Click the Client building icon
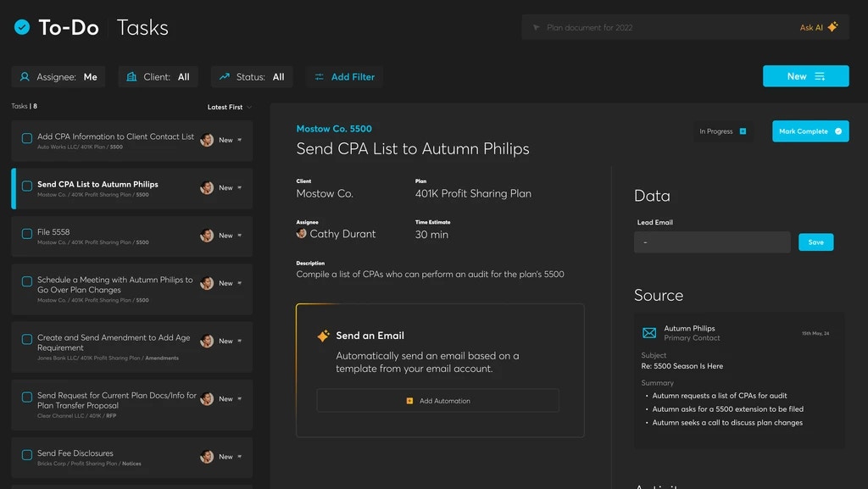The height and width of the screenshot is (489, 868). coord(131,77)
